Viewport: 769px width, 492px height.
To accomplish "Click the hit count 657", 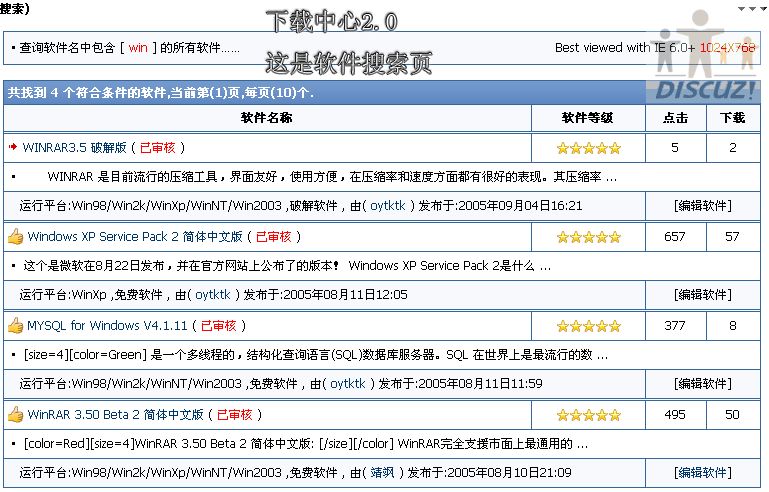I will [675, 236].
